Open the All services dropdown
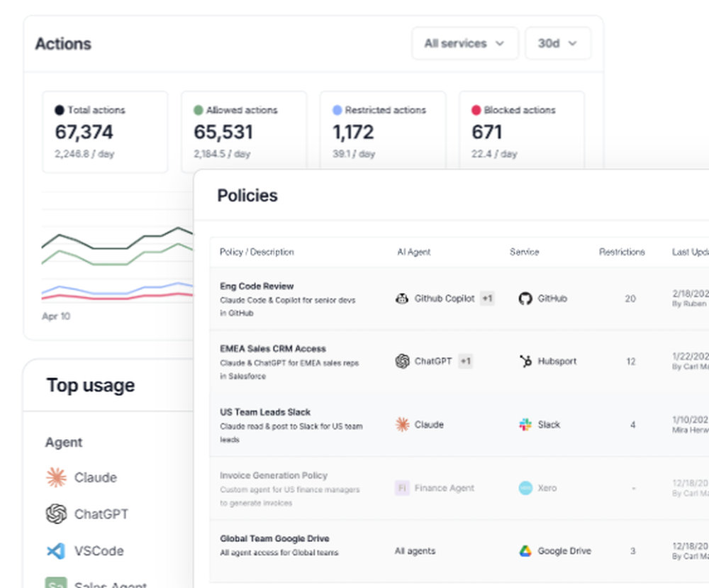Image resolution: width=709 pixels, height=588 pixels. [x=464, y=43]
